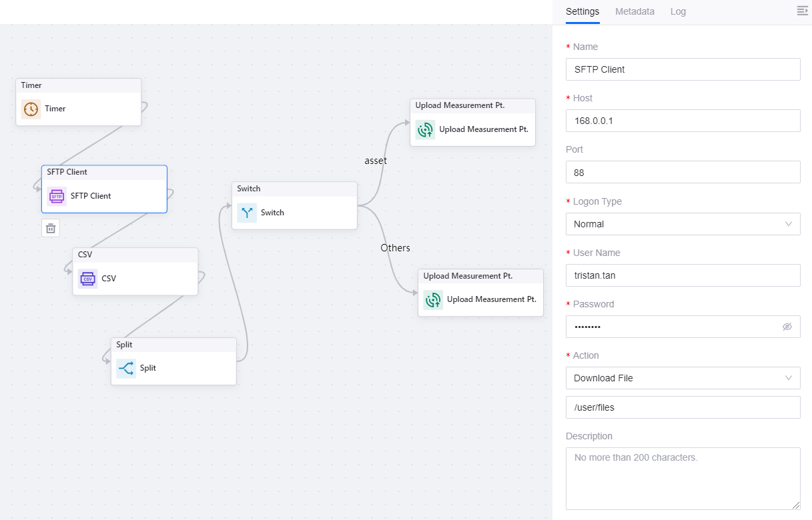
Task: Click the Host input field
Action: [x=683, y=121]
